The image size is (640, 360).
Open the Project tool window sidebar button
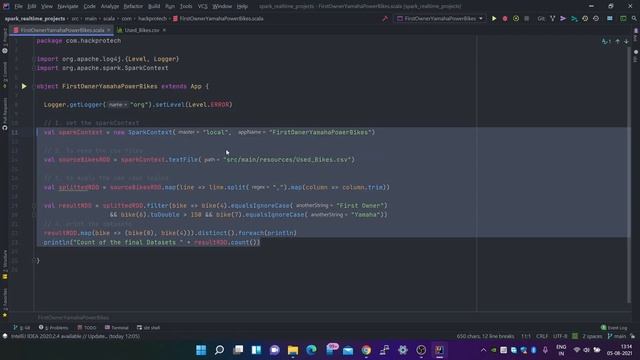pos(5,40)
